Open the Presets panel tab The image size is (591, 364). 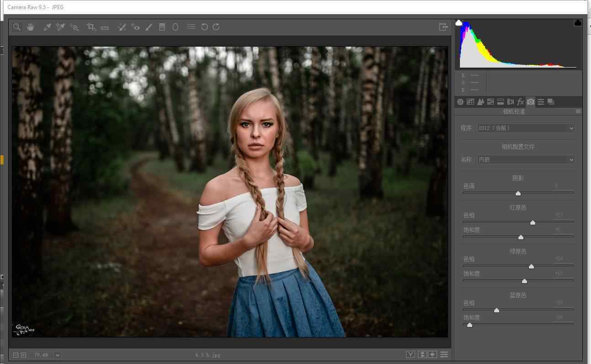pos(541,102)
